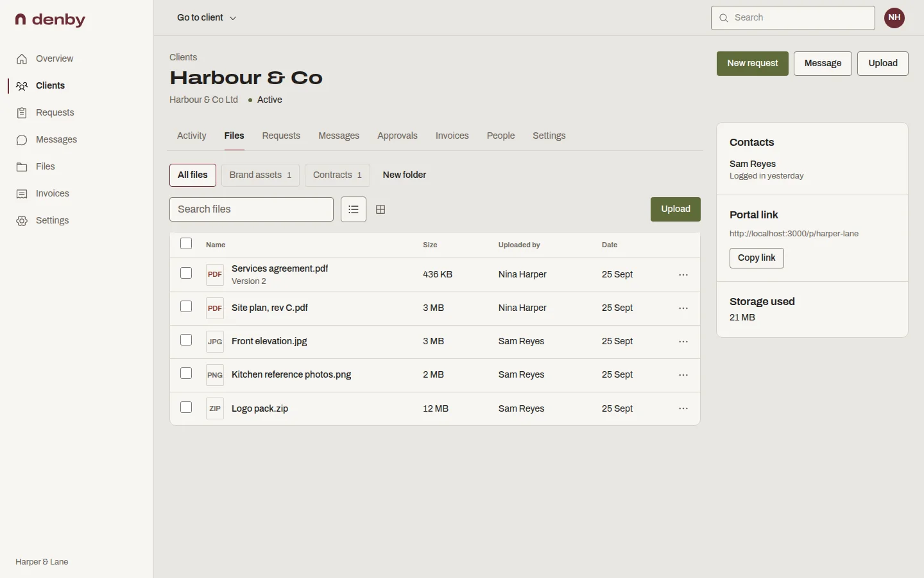Click the Message button
Viewport: 924px width, 578px height.
[823, 64]
